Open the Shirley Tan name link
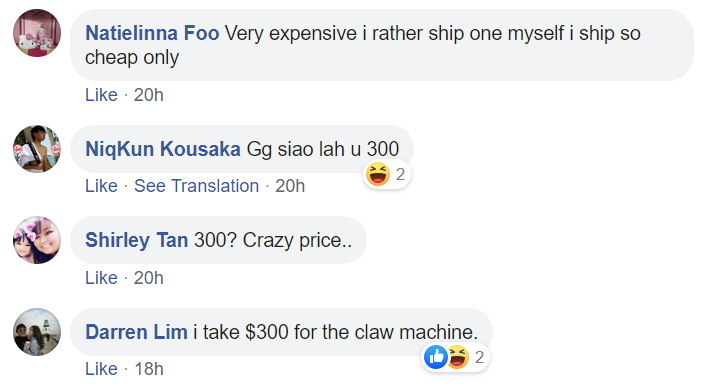 [x=136, y=240]
